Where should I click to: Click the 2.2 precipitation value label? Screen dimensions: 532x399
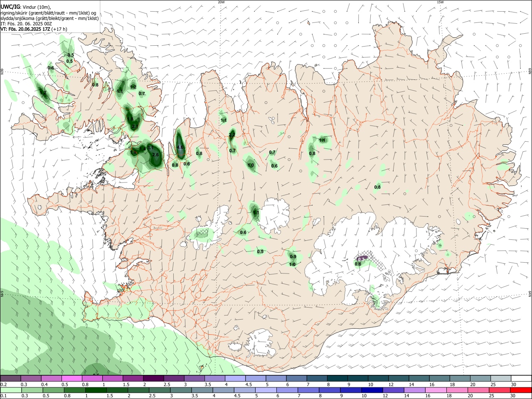pos(232,135)
